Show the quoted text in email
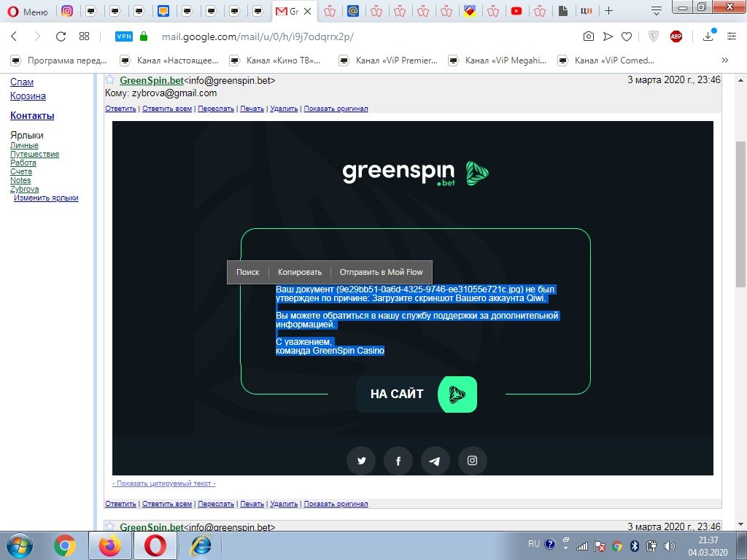 coord(164,483)
